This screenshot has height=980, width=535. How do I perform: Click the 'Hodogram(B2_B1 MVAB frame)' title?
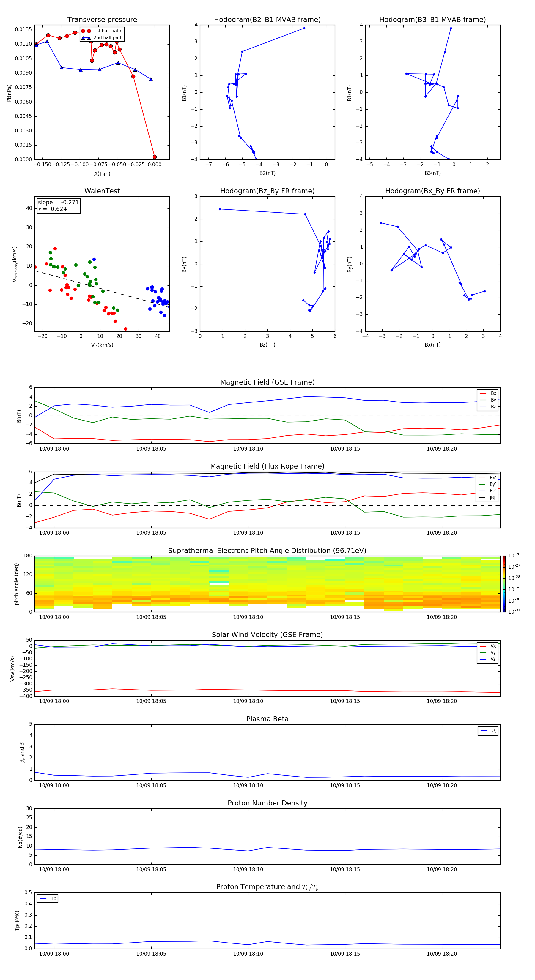[x=267, y=19]
